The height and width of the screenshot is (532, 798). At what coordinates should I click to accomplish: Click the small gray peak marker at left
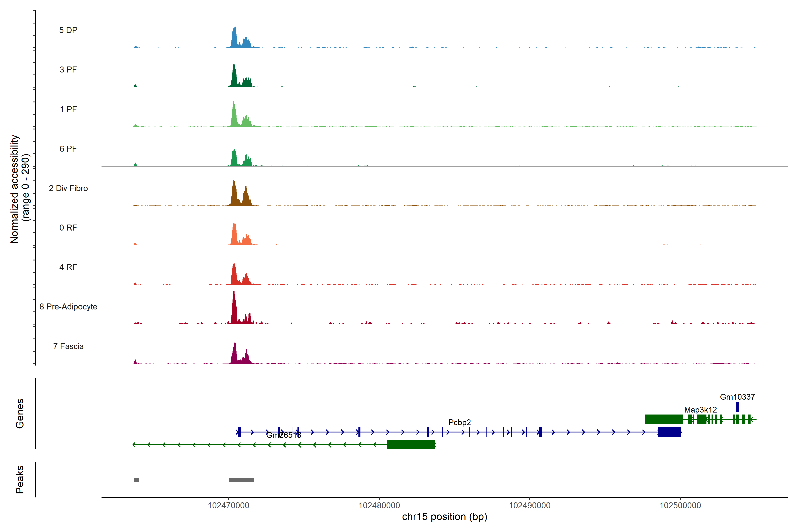coord(136,480)
